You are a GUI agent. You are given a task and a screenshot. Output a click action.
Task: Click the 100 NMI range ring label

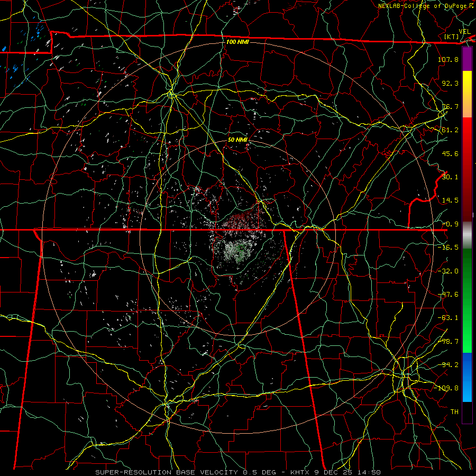tap(237, 42)
